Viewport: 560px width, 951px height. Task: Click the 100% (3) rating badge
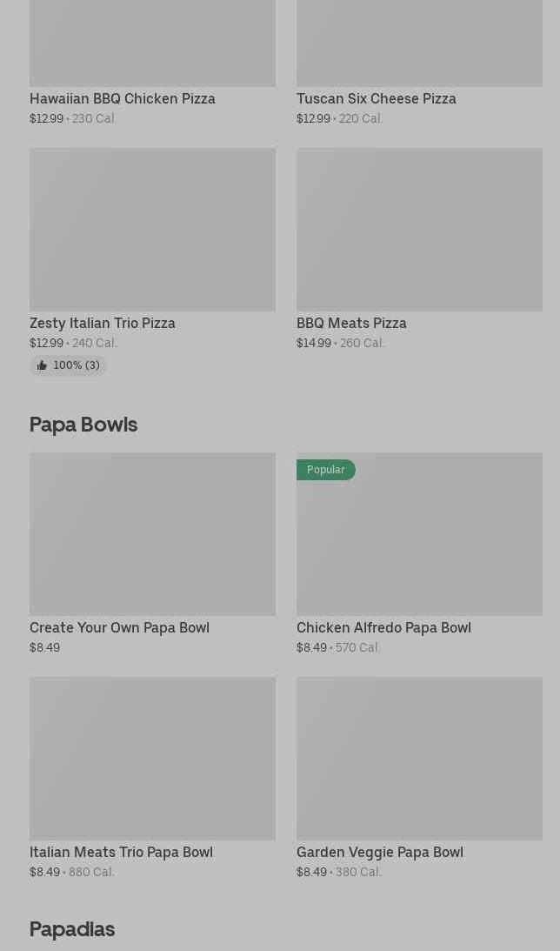76,366
